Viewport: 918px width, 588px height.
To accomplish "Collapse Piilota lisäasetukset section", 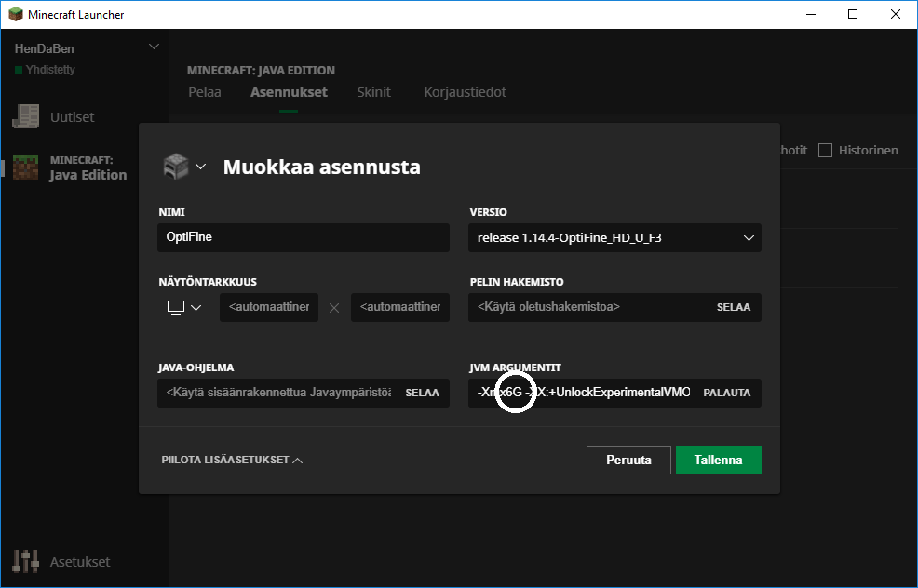I will (x=232, y=460).
